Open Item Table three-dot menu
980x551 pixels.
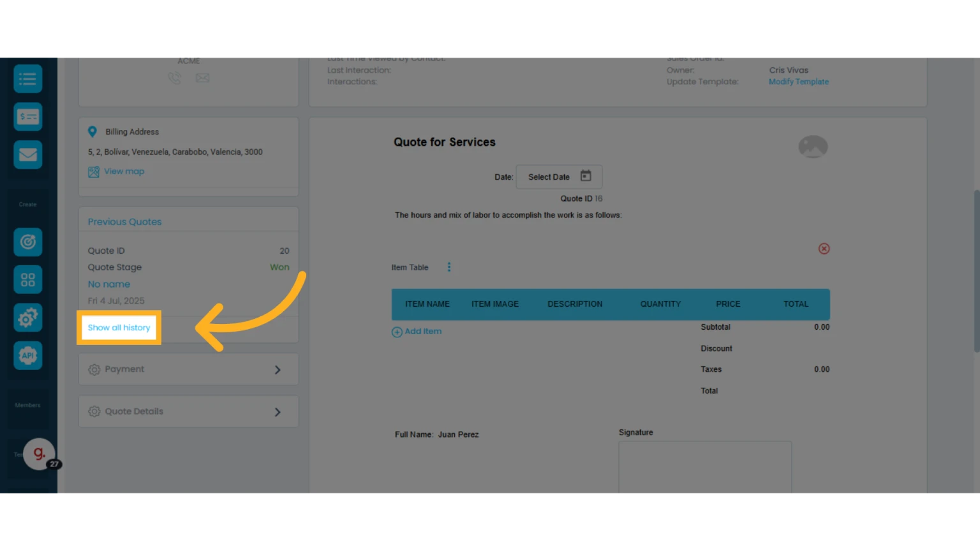pyautogui.click(x=449, y=267)
